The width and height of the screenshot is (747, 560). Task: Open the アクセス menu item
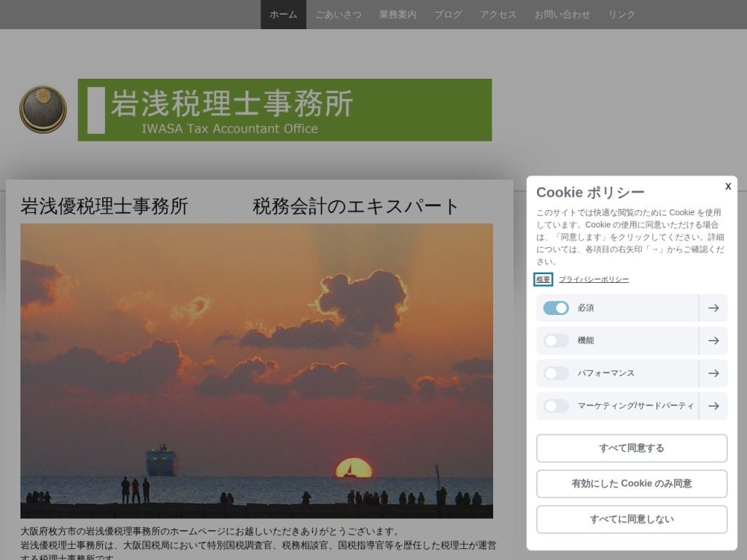tap(498, 15)
